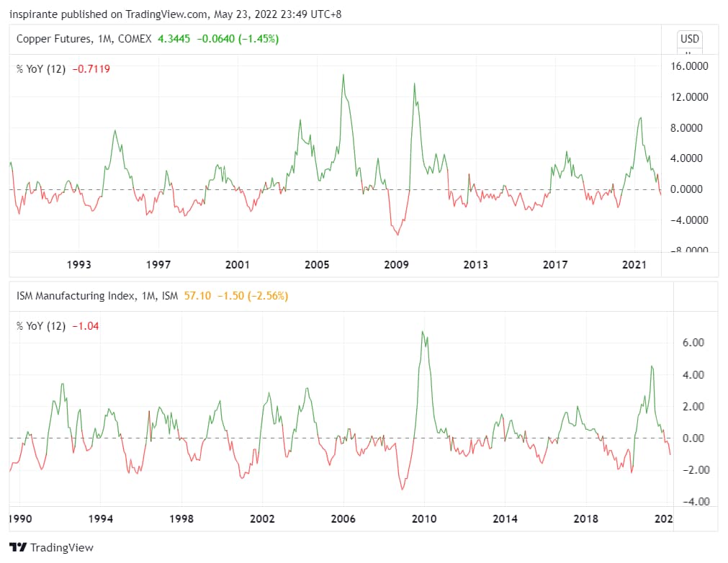Select the % YoY (12) indicator in copper pane
Image resolution: width=728 pixels, height=563 pixels.
(x=41, y=69)
